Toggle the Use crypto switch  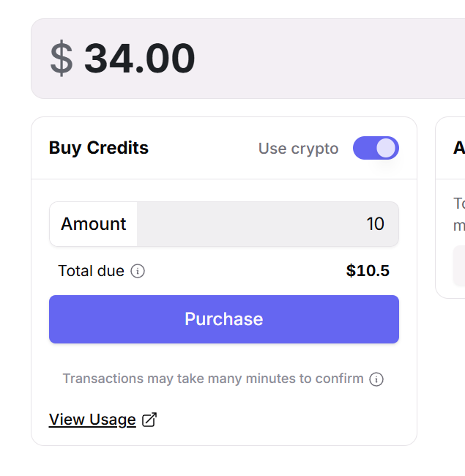click(376, 148)
